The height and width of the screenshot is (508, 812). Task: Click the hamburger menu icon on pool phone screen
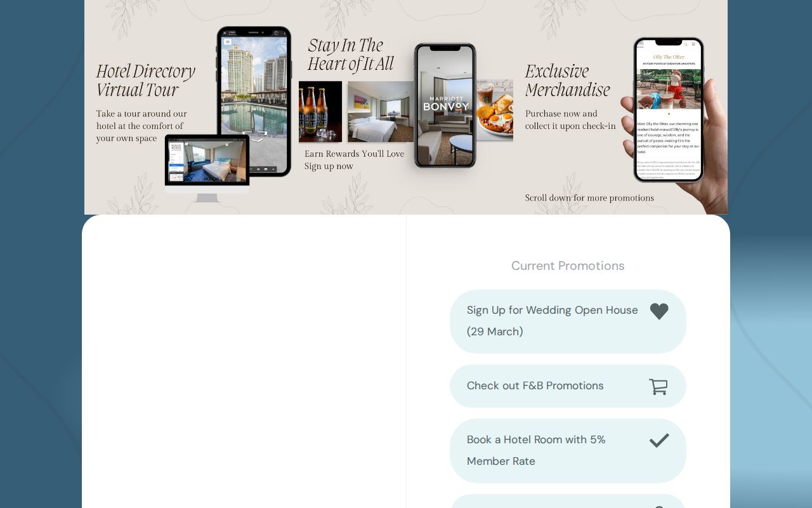tap(228, 42)
